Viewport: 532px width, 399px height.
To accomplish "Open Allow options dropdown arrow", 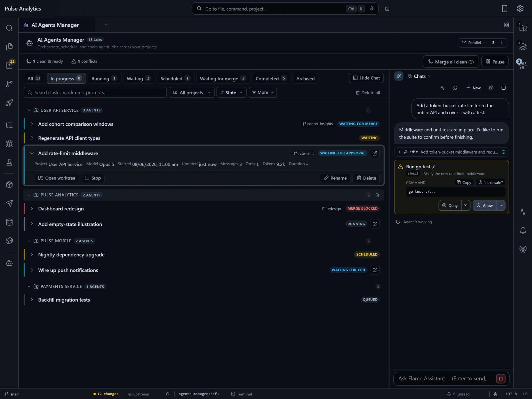I will tap(501, 205).
